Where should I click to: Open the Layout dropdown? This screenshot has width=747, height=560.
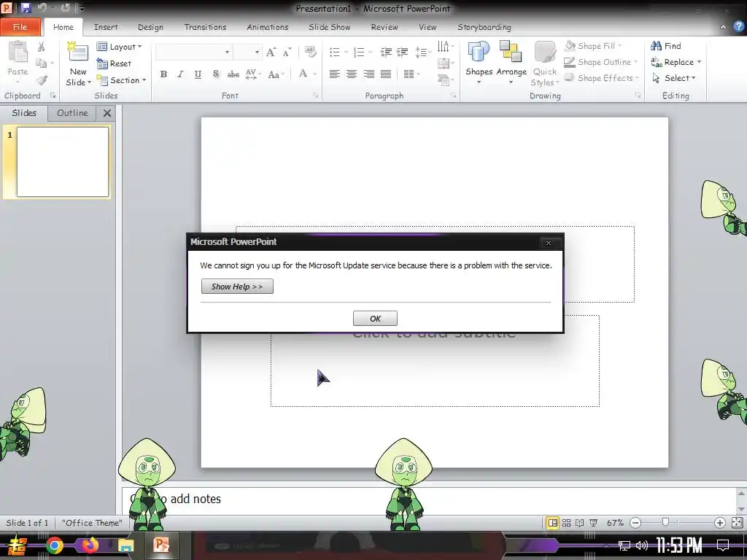[119, 47]
